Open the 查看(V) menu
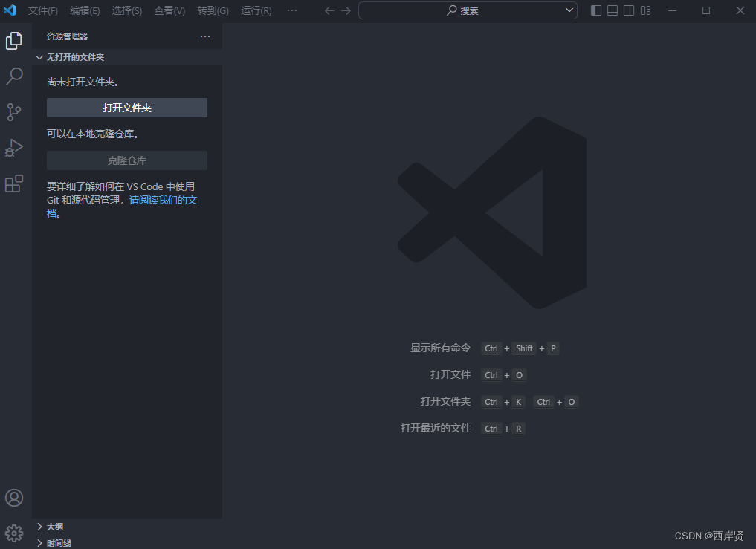The image size is (756, 549). click(x=169, y=10)
